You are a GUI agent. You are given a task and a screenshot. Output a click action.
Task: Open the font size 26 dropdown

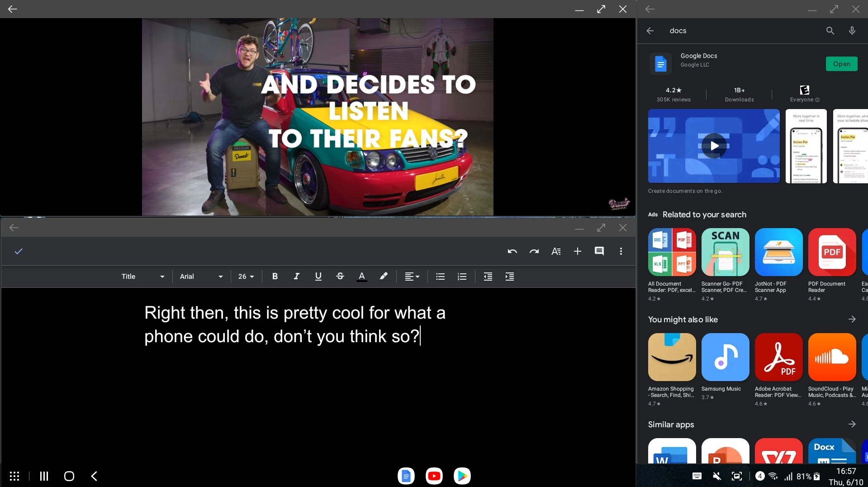click(x=246, y=277)
